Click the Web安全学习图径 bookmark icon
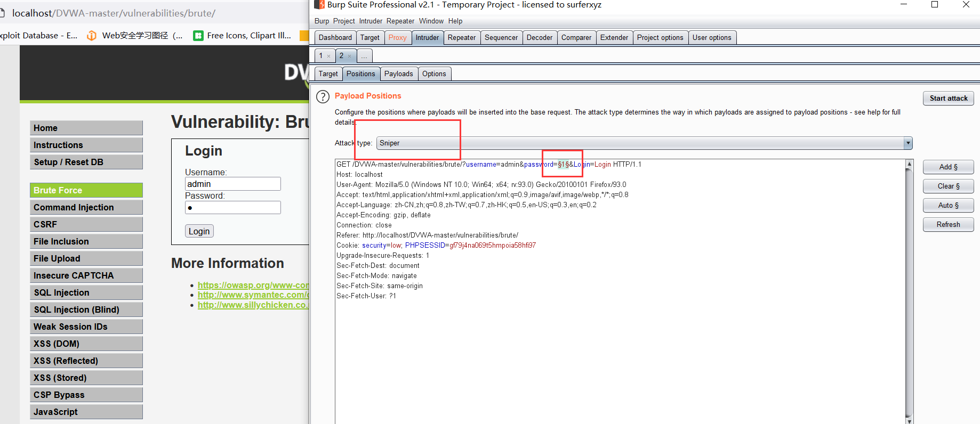This screenshot has height=424, width=980. click(92, 36)
